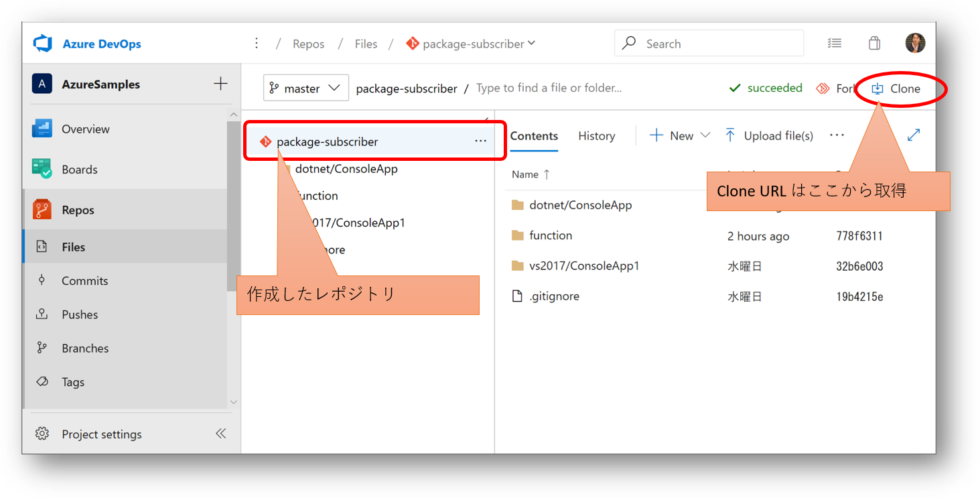Toggle full screen view with expand icon

[x=914, y=135]
